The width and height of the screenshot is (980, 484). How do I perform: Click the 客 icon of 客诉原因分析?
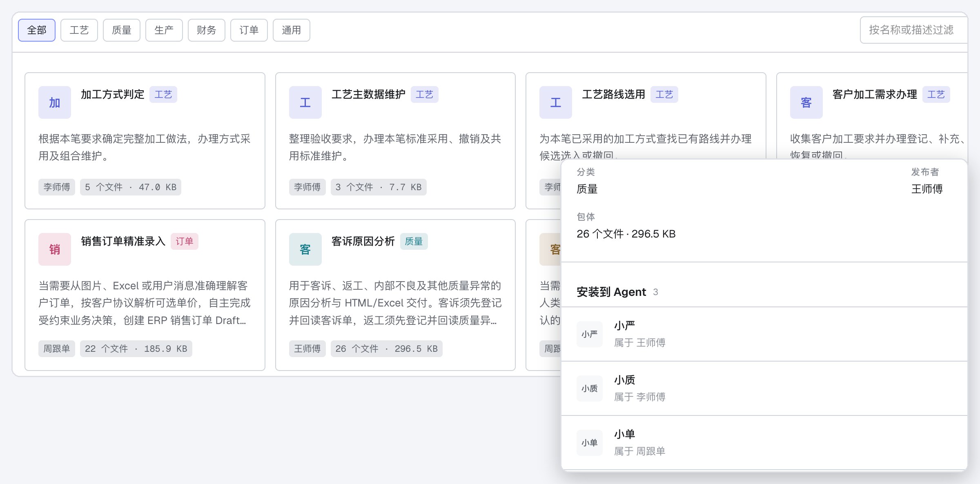305,249
